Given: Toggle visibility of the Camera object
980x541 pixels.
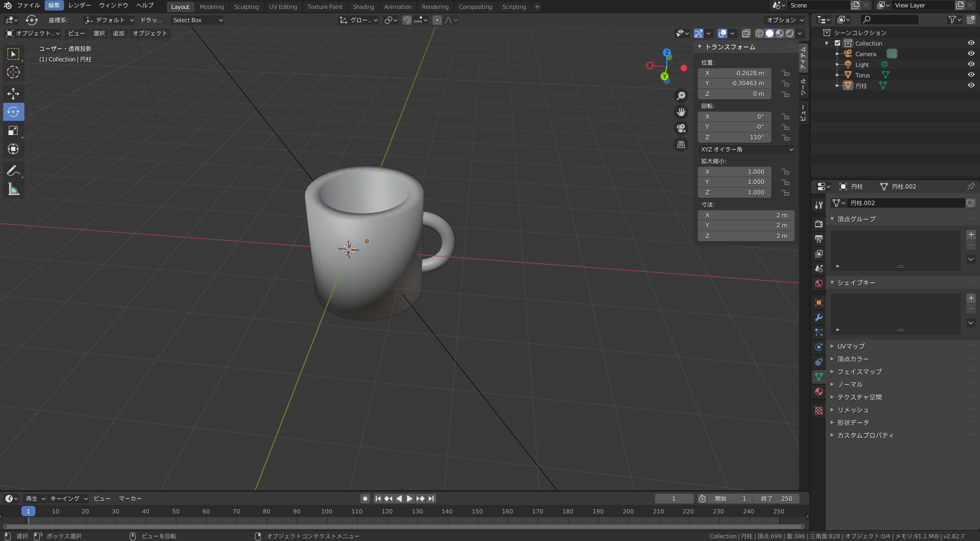Looking at the screenshot, I should [x=971, y=54].
